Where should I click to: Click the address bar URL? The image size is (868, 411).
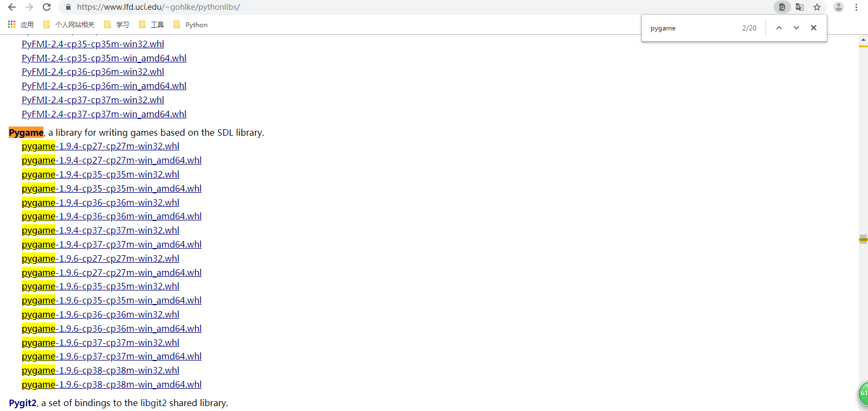[158, 7]
